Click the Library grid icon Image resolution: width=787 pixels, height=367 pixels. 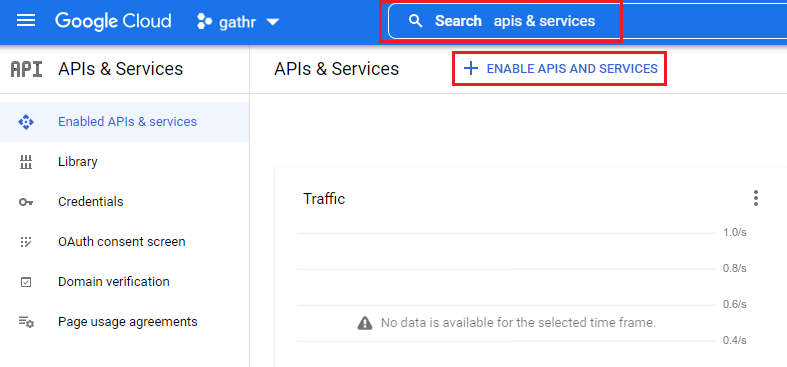26,162
